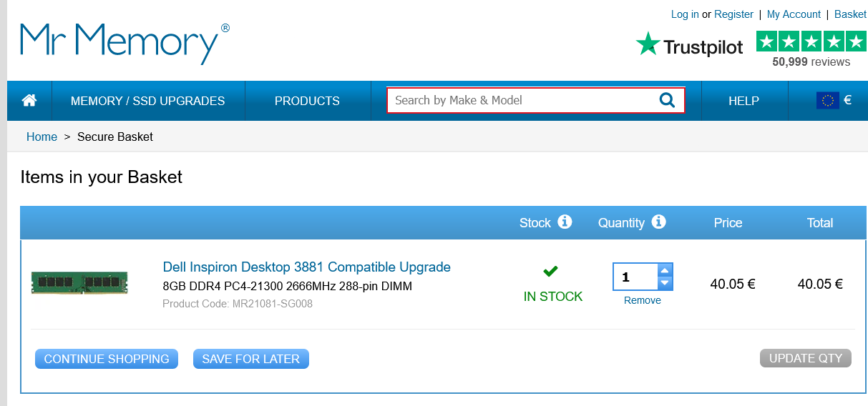Click the search magnifier icon
Image resolution: width=868 pixels, height=406 pixels.
pos(667,100)
